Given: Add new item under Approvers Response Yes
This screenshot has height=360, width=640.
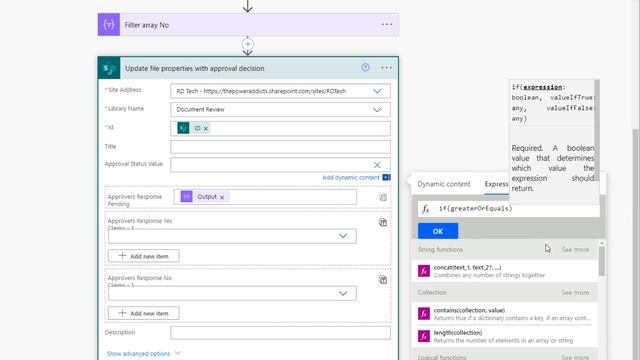Looking at the screenshot, I should pyautogui.click(x=143, y=256).
